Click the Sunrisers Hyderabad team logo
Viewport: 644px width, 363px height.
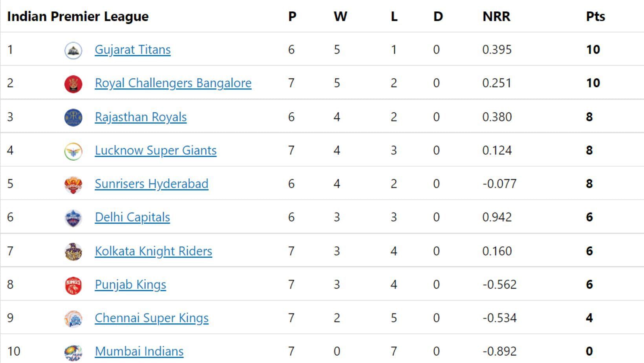[x=73, y=185]
